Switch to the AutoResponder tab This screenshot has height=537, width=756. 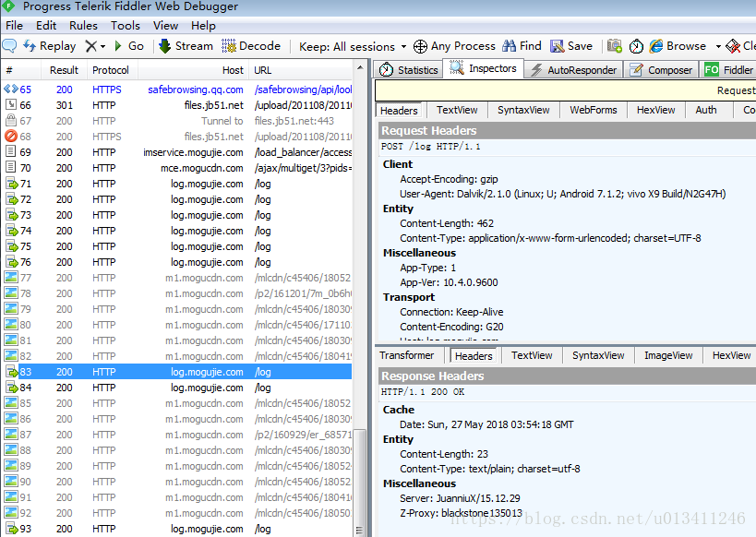[x=573, y=70]
